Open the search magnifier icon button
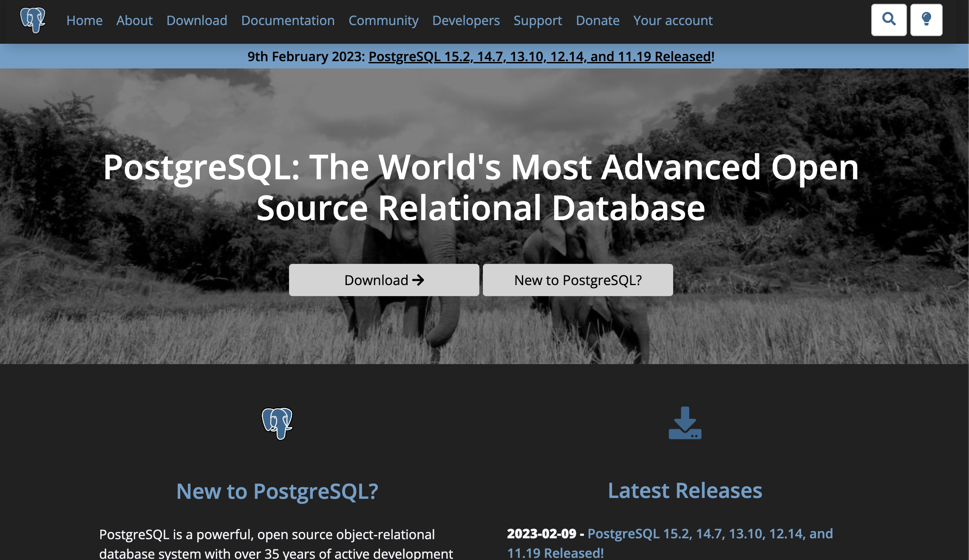This screenshot has height=560, width=969. click(889, 20)
